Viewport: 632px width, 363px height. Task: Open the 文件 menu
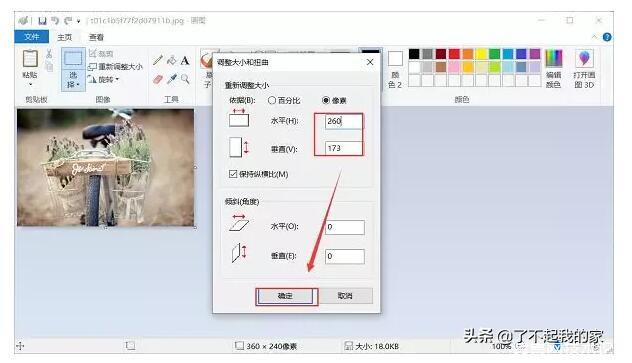coord(31,37)
